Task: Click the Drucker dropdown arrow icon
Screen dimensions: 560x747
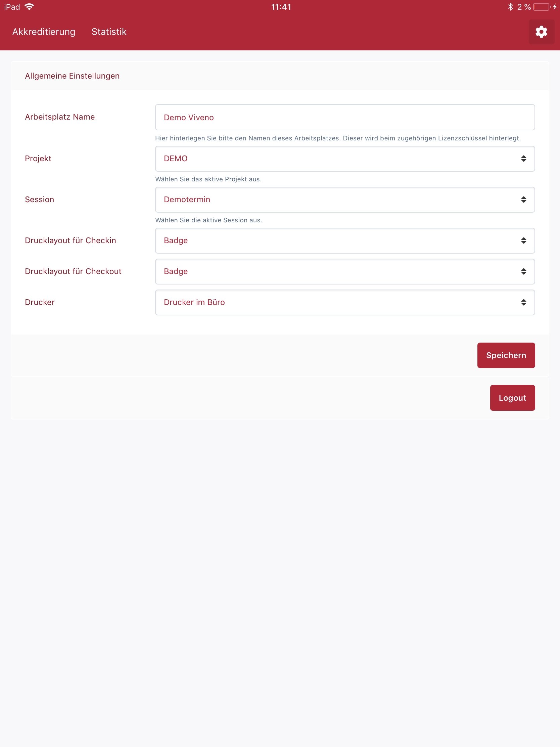Action: tap(523, 302)
